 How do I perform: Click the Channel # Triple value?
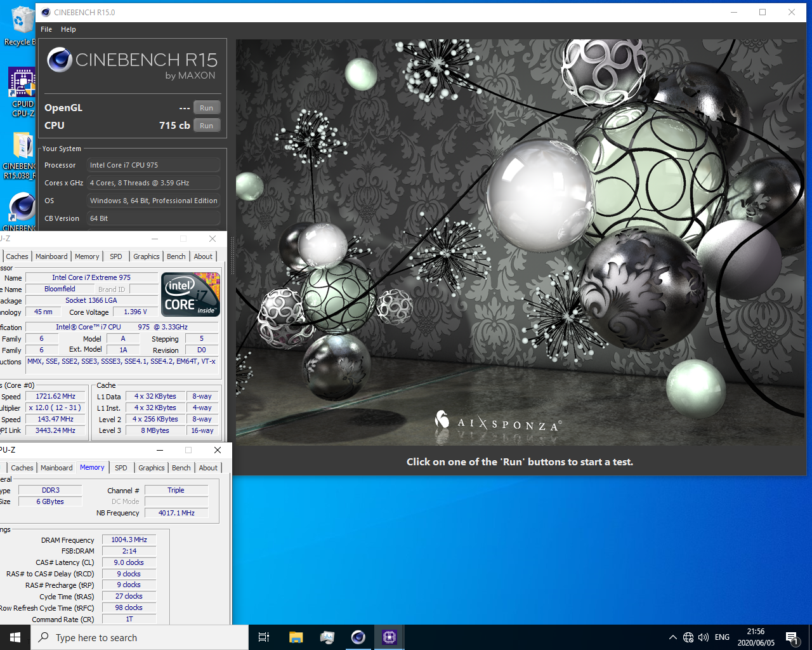point(176,490)
